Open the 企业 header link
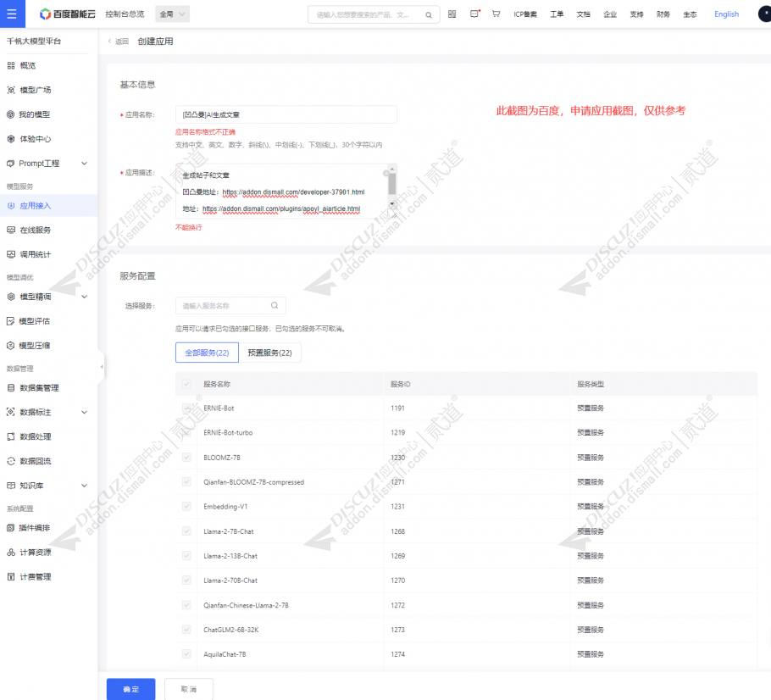 (610, 14)
